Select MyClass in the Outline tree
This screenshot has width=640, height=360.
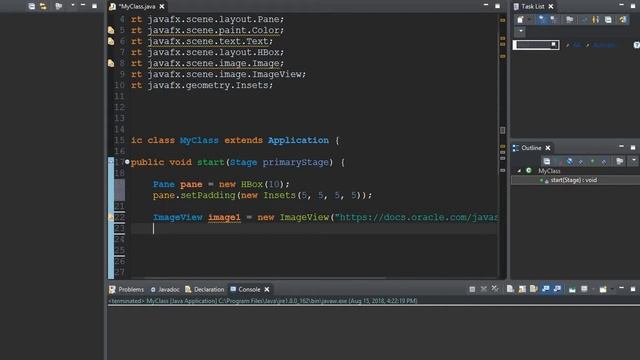(549, 171)
